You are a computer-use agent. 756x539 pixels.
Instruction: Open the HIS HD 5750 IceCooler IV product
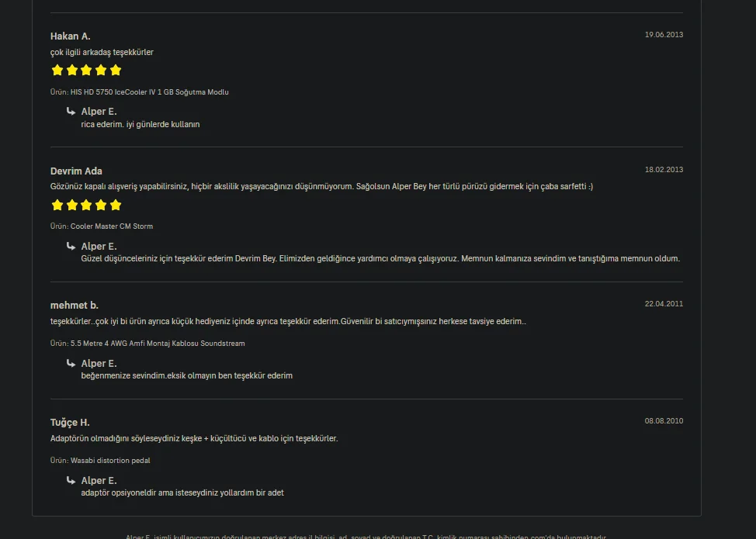[150, 92]
